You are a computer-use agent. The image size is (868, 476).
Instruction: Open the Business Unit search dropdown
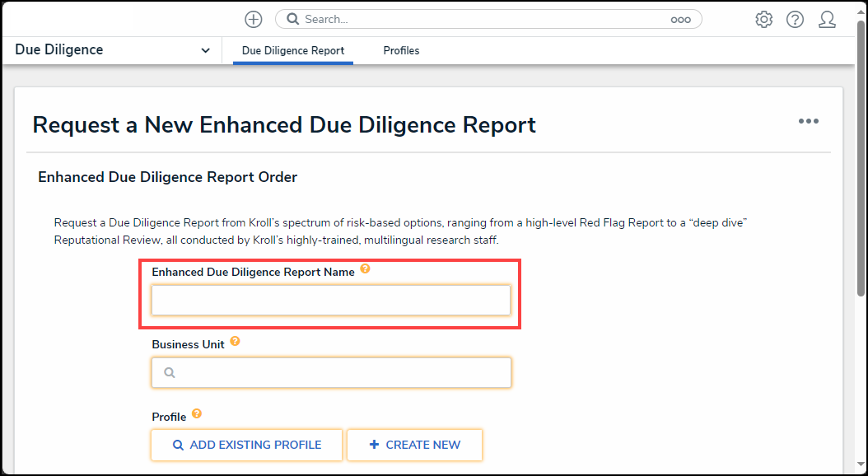pos(331,372)
